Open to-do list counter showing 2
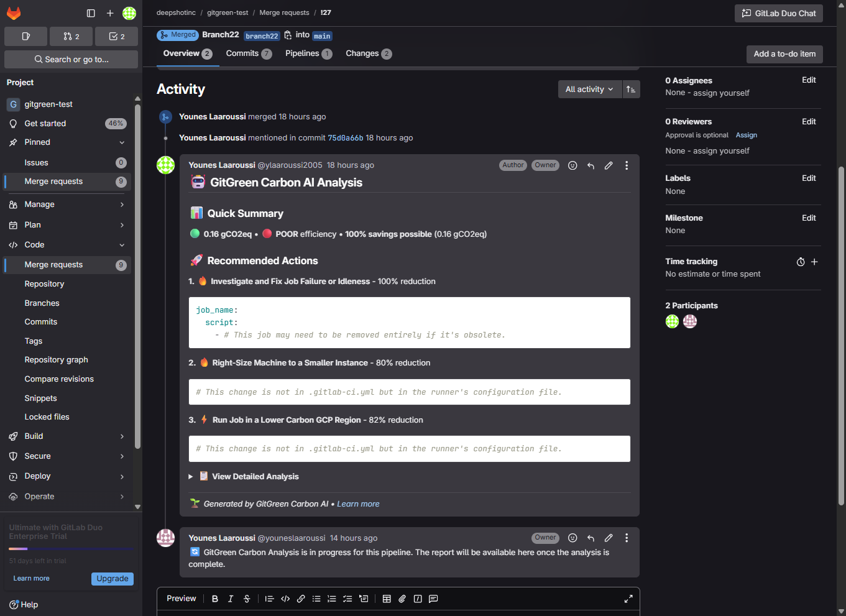Viewport: 846px width, 616px height. (117, 37)
